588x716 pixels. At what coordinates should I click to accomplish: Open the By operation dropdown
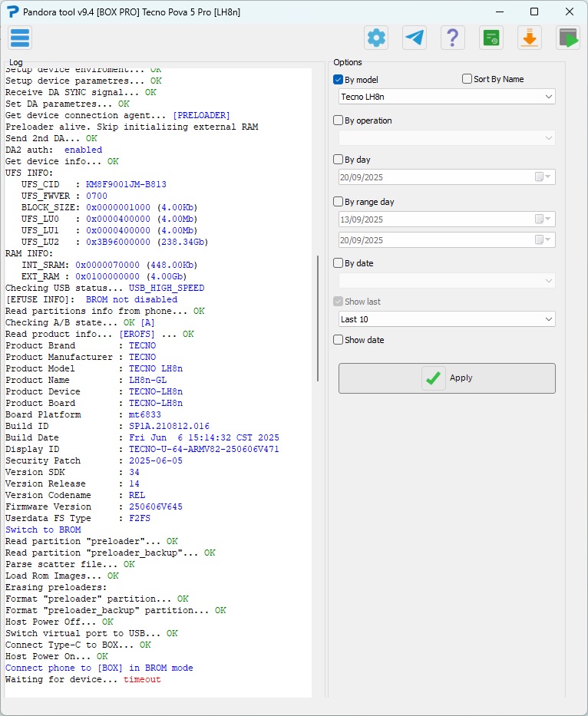click(x=447, y=138)
